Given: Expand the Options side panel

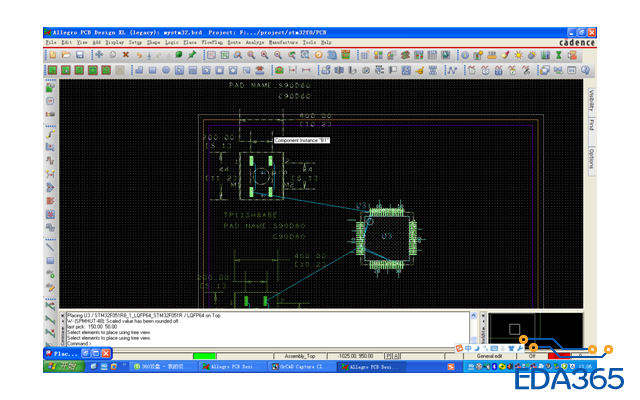Looking at the screenshot, I should (x=592, y=157).
